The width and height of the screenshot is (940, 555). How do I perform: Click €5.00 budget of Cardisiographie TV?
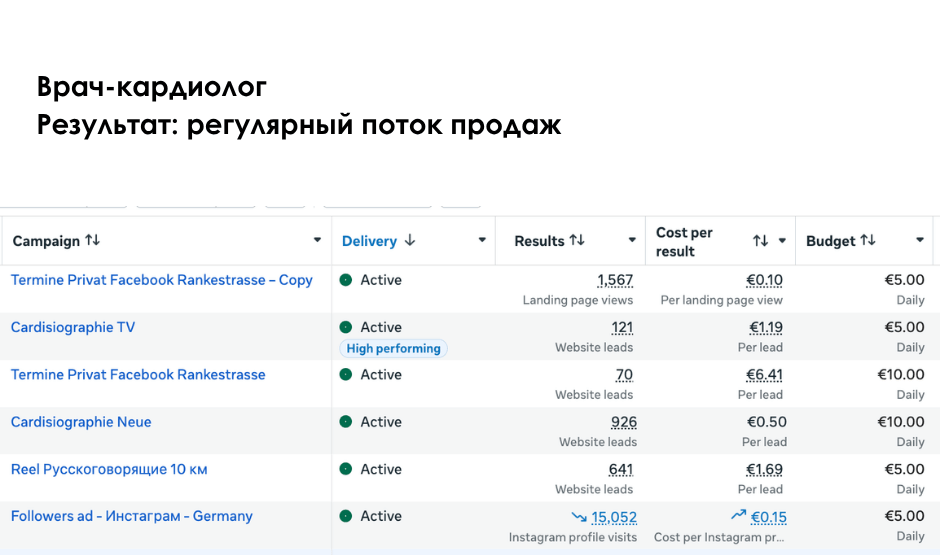click(x=905, y=327)
